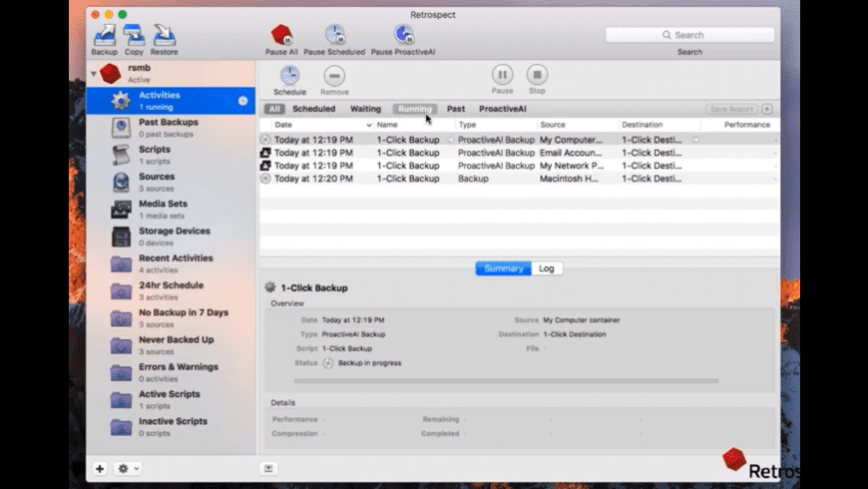The height and width of the screenshot is (489, 868).
Task: Switch to the Summary tab
Action: (x=503, y=268)
